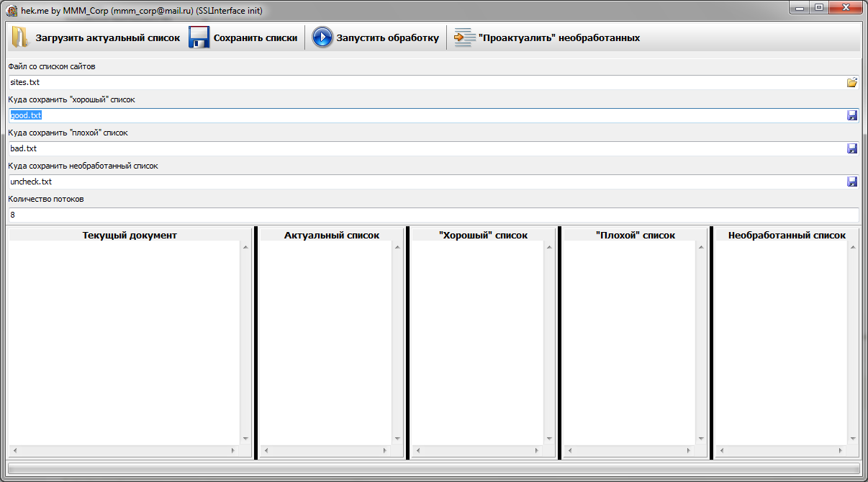
Task: Click "Загрузить актуальный список" button label
Action: pyautogui.click(x=107, y=38)
